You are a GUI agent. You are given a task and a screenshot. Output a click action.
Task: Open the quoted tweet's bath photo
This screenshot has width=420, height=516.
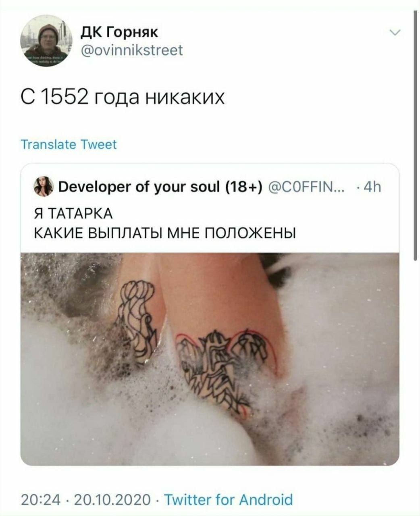coord(210,359)
